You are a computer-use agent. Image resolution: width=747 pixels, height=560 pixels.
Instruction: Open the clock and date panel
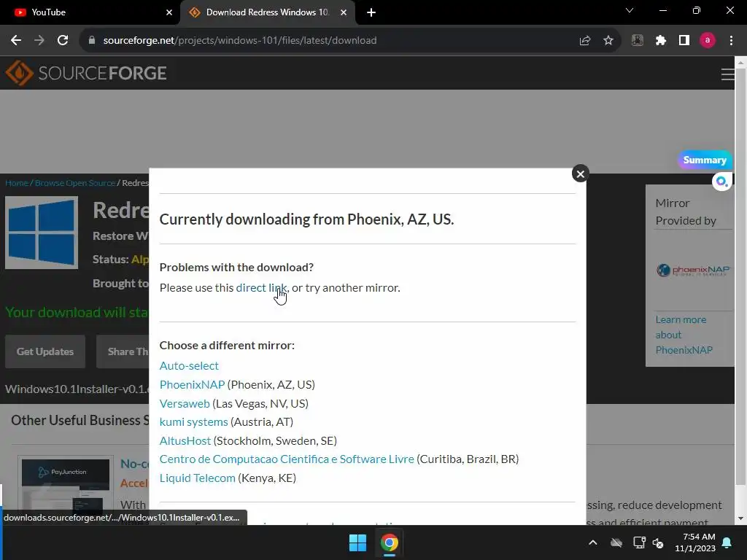695,542
